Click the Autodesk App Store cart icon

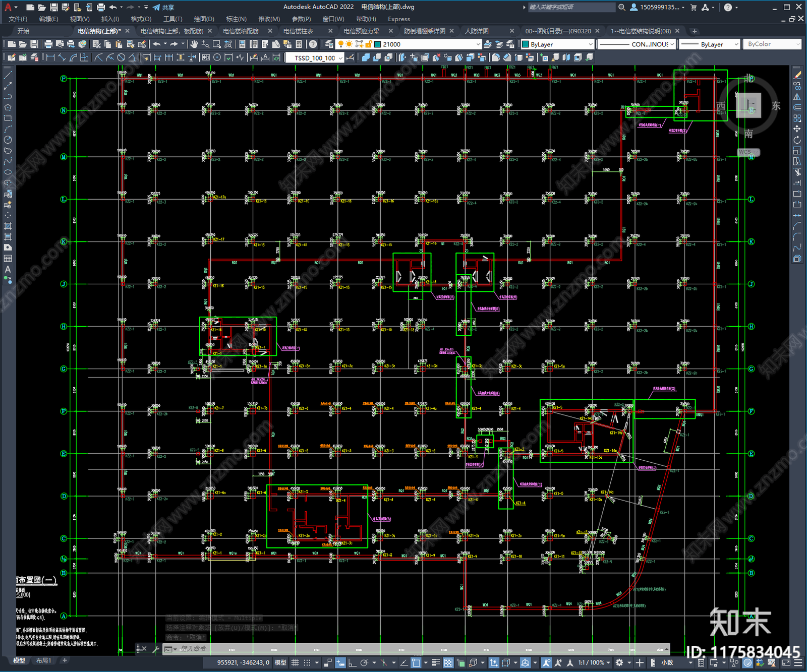tap(694, 7)
